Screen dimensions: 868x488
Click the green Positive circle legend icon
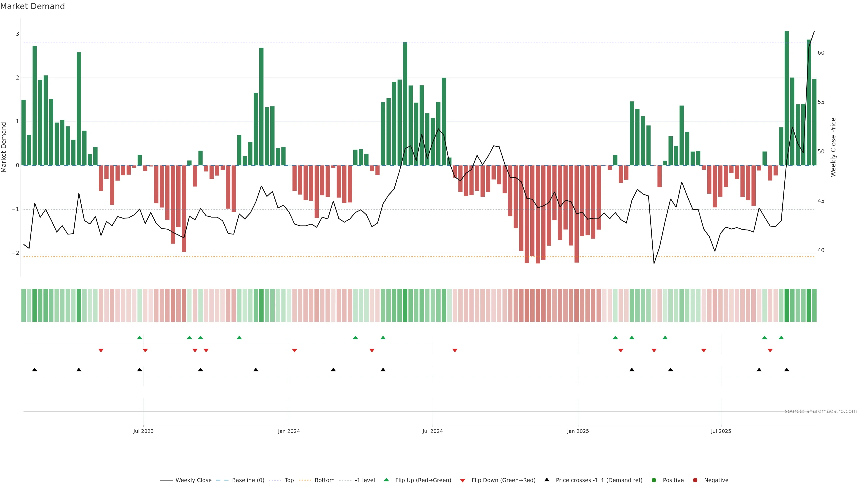[x=654, y=480]
